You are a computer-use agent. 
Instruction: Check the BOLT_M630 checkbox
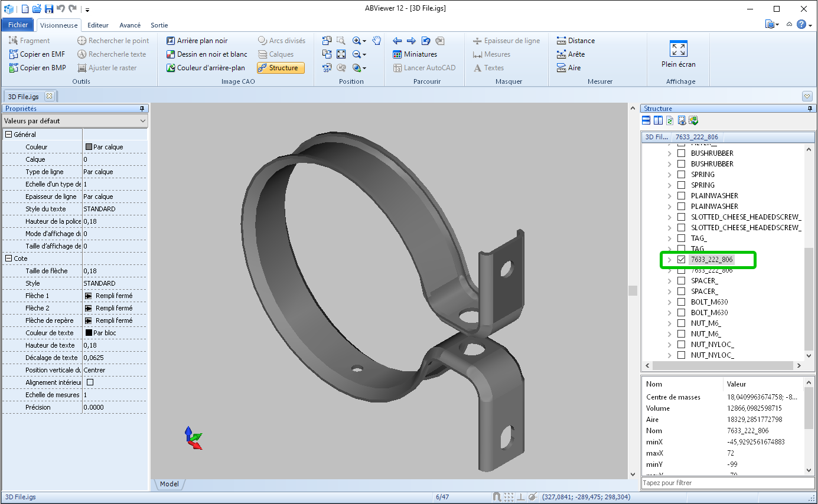coord(681,302)
